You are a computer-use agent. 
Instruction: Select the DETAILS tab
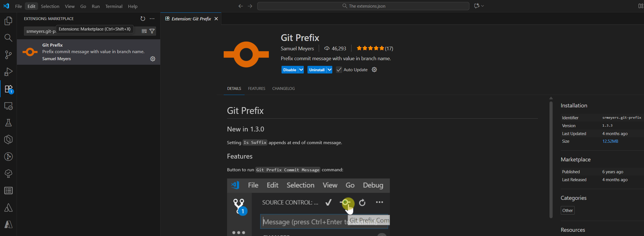(234, 88)
